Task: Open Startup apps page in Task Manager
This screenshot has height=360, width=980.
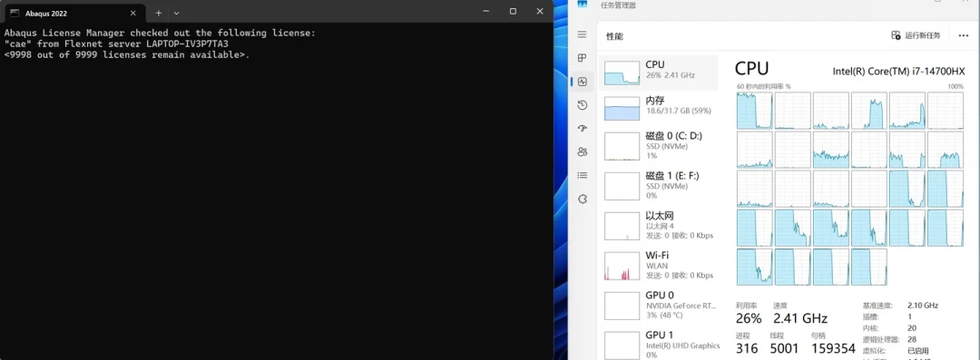Action: click(x=582, y=128)
